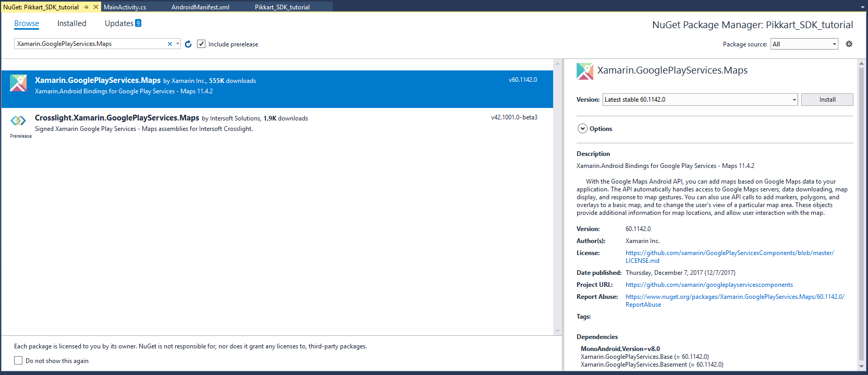The width and height of the screenshot is (868, 375).
Task: Pin the NuGet Pikkart_SDK_tutorial tab
Action: pyautogui.click(x=87, y=7)
